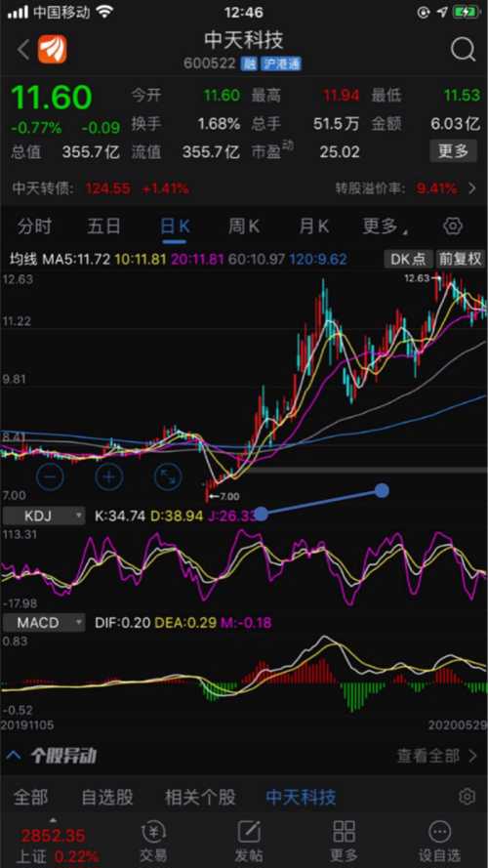Open 发帖 post icon
The height and width of the screenshot is (868, 488).
[249, 842]
